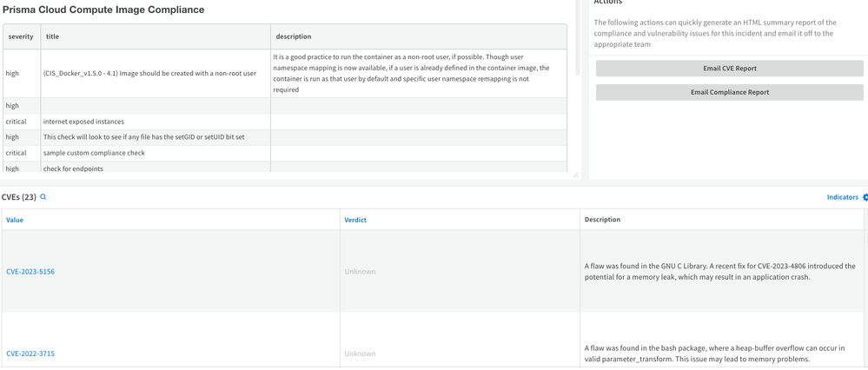Select the sample custom compliance check row

coord(94,153)
